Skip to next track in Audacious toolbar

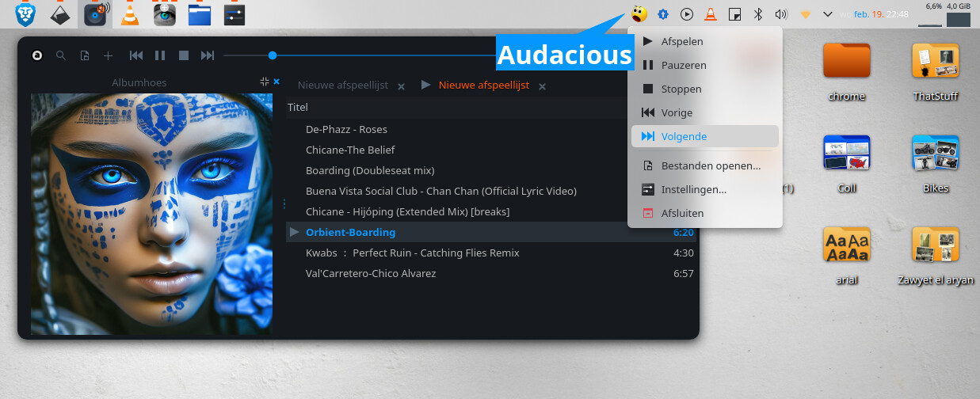click(208, 55)
